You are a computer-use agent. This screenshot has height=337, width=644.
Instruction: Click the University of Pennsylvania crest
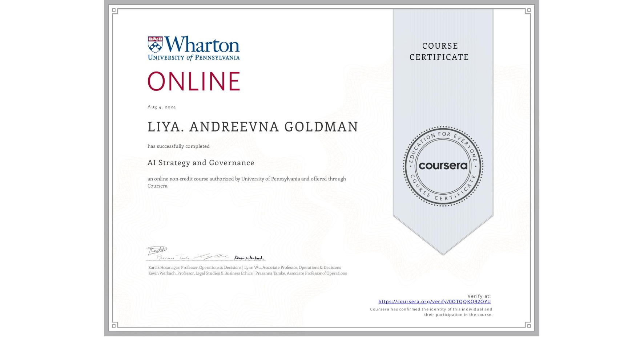click(x=156, y=44)
